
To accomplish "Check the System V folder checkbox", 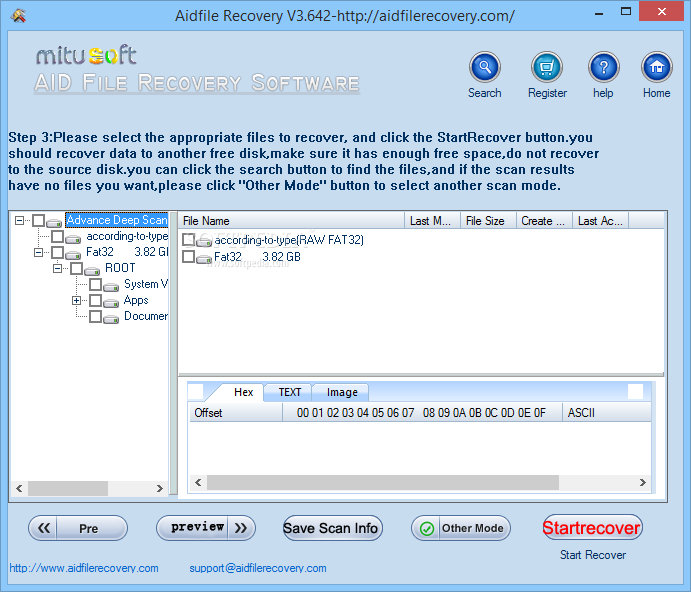I will [x=95, y=284].
